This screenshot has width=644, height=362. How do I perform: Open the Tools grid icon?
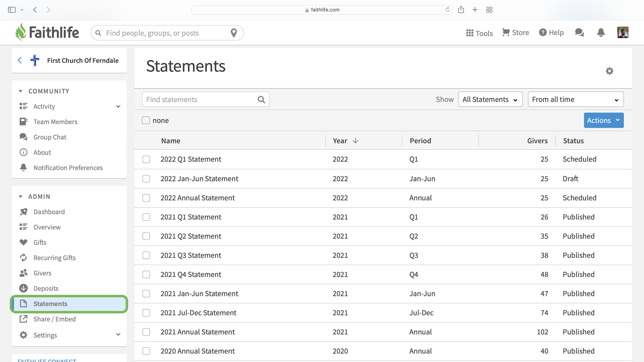pyautogui.click(x=470, y=33)
